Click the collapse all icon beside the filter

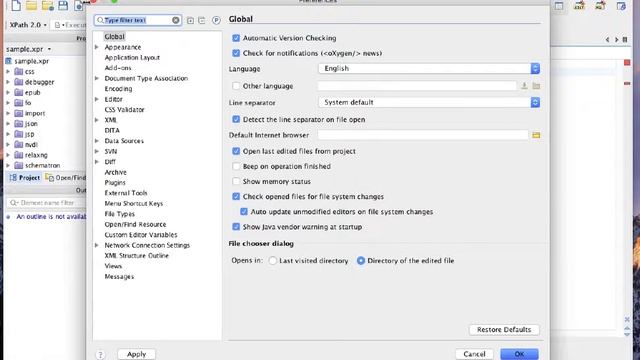coord(202,20)
